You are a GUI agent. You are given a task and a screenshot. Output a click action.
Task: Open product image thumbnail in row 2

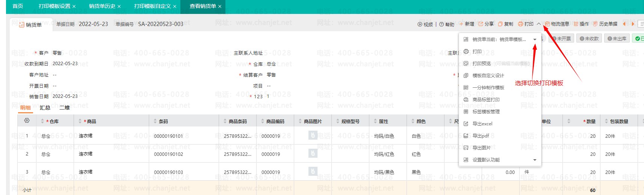(313, 153)
